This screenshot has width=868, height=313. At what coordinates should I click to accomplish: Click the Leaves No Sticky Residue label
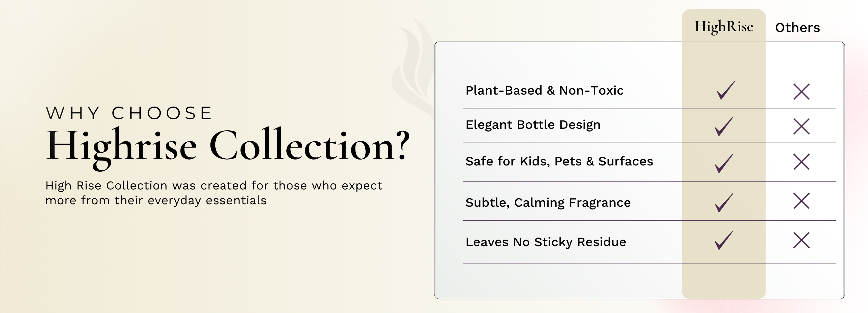[x=546, y=242]
